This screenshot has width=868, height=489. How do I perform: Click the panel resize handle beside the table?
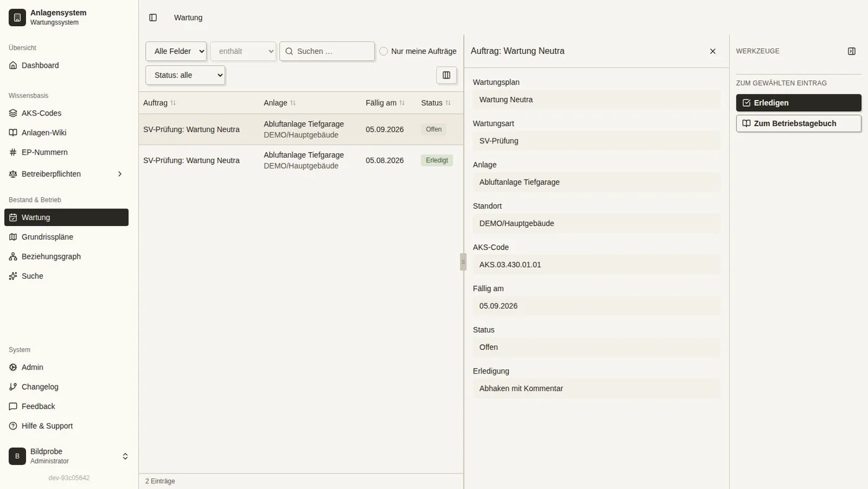(463, 262)
